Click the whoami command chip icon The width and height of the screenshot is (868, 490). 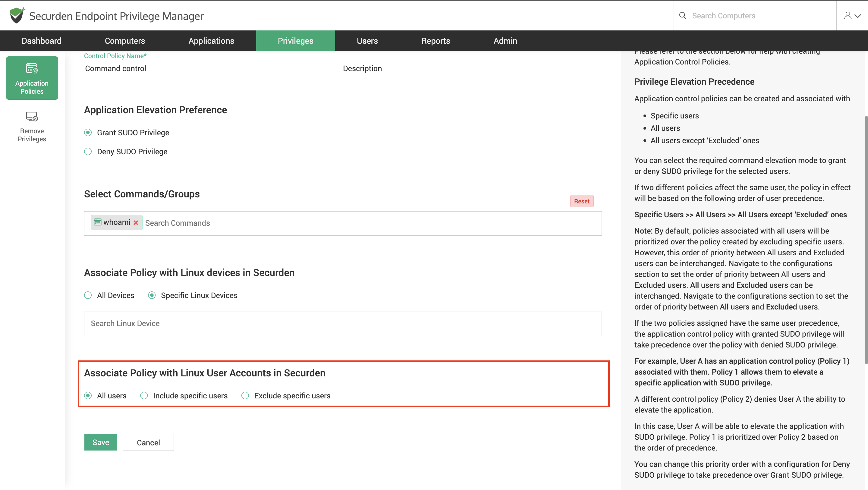point(98,222)
